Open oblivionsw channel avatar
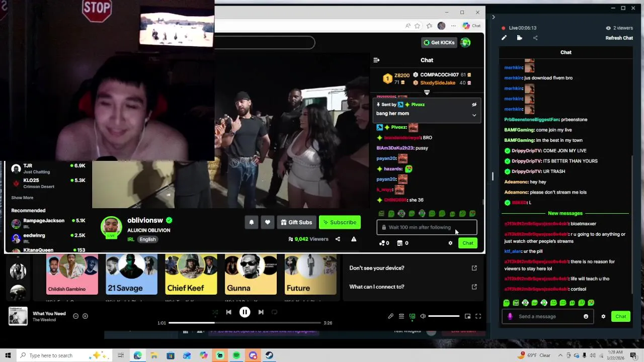 pyautogui.click(x=111, y=227)
